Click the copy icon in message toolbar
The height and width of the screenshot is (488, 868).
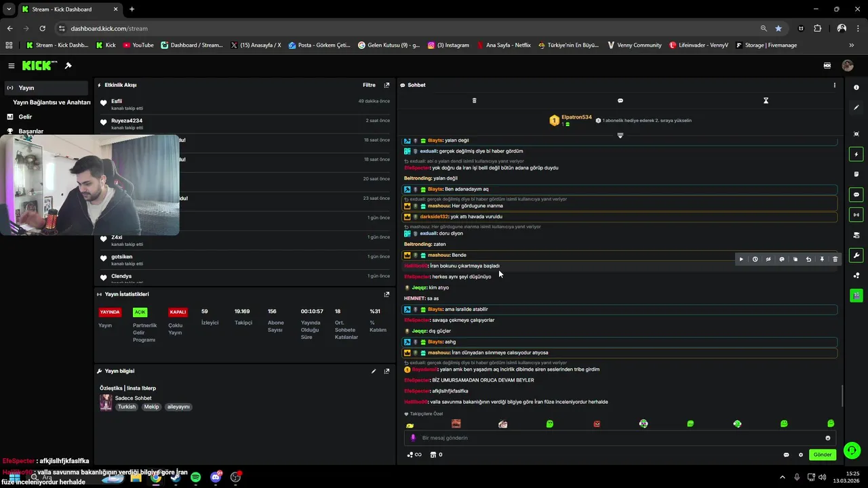795,259
